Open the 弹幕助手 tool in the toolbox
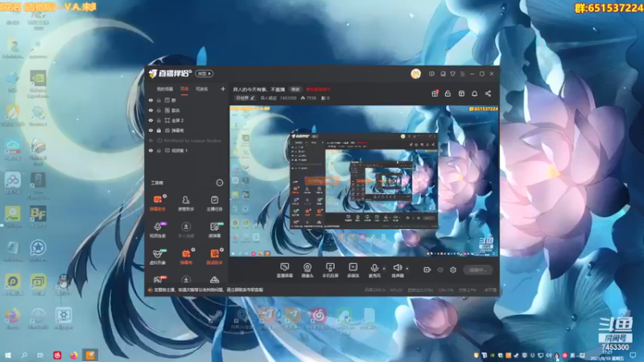644x362 pixels. click(x=157, y=203)
